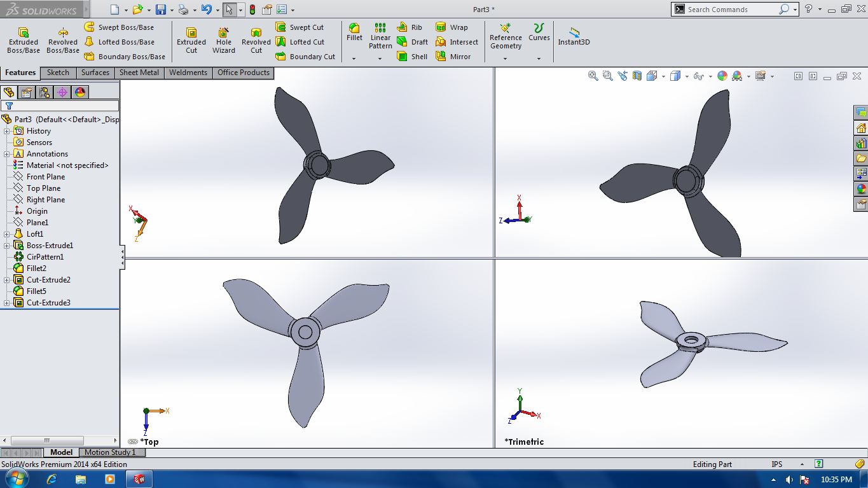Toggle Instant3D mode
Screen dimensions: 868x488
(x=574, y=36)
